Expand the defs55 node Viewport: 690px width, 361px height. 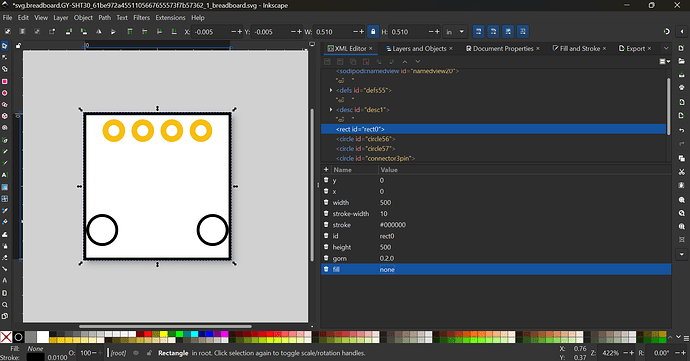[331, 90]
